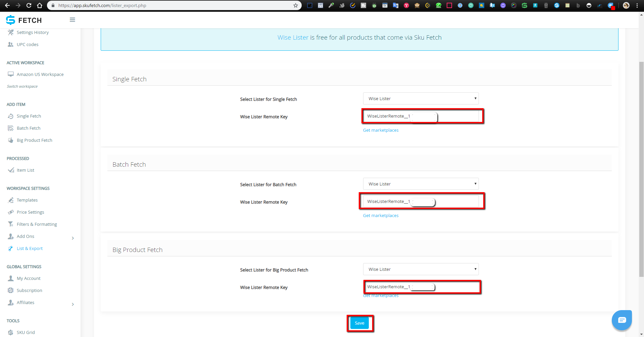
Task: Click Get marketplaces under Big Product Fetch
Action: pyautogui.click(x=381, y=296)
